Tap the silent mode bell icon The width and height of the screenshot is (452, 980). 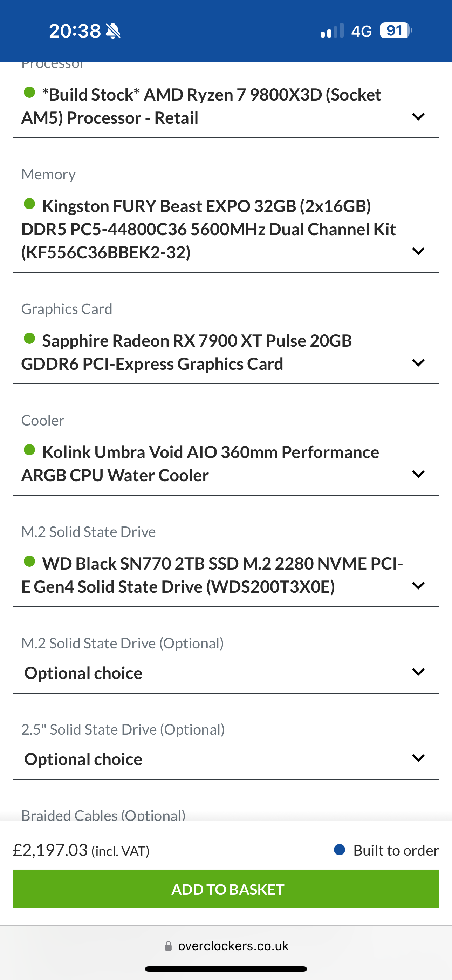click(113, 31)
